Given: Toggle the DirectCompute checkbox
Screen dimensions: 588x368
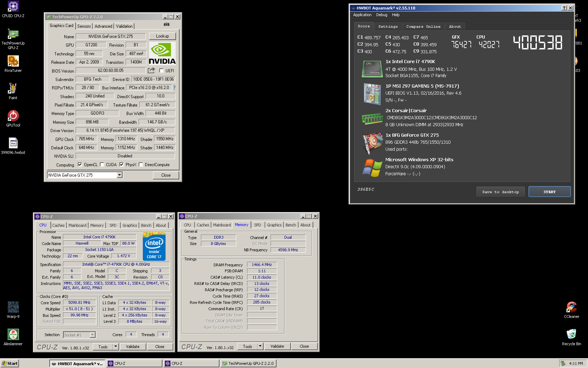Looking at the screenshot, I should pyautogui.click(x=141, y=164).
